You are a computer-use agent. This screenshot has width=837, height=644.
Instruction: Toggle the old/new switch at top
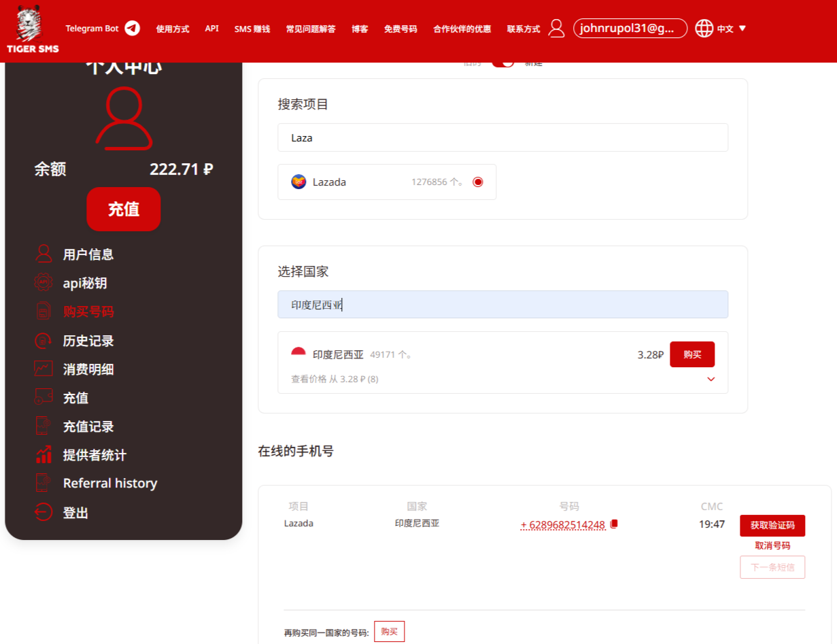[x=503, y=63]
